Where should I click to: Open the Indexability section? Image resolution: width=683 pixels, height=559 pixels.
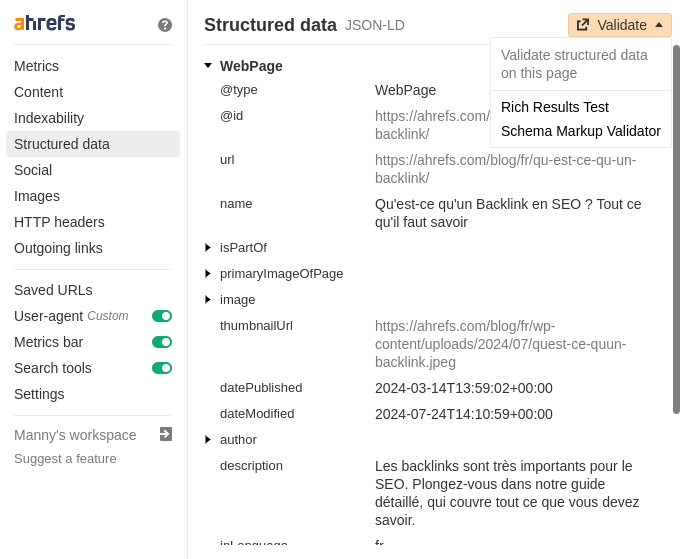[49, 118]
